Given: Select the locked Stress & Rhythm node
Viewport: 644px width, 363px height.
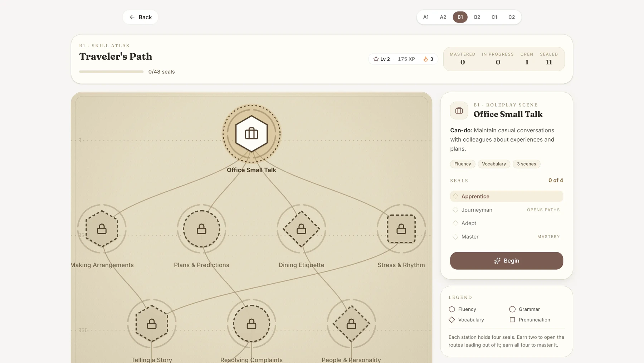Looking at the screenshot, I should click(x=401, y=229).
